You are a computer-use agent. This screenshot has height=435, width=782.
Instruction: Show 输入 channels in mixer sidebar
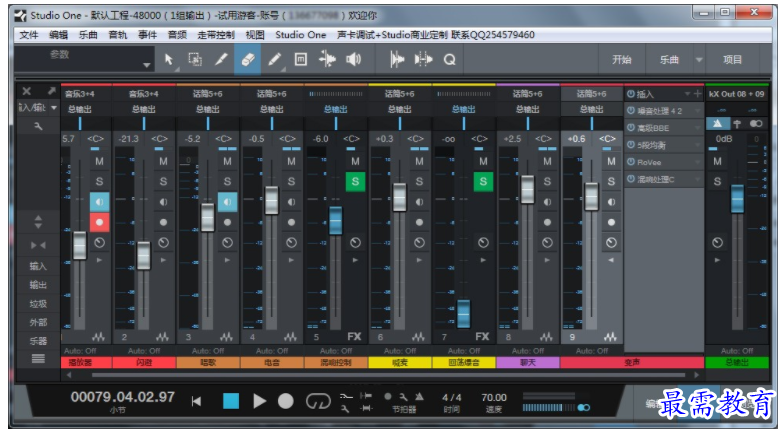point(38,266)
